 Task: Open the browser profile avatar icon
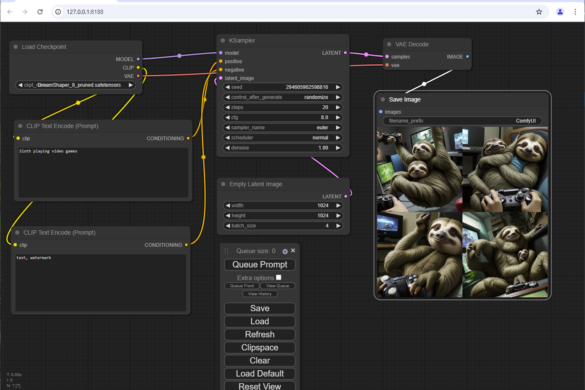point(560,12)
